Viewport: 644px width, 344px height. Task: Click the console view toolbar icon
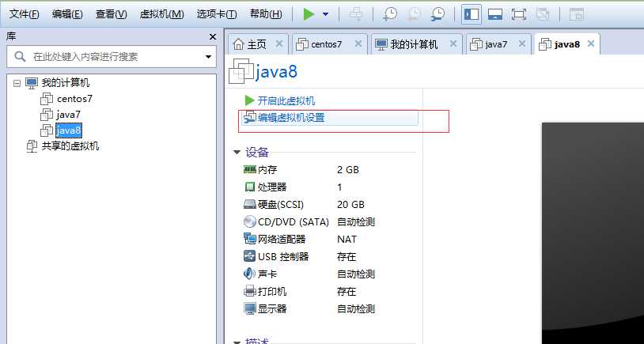[x=577, y=14]
